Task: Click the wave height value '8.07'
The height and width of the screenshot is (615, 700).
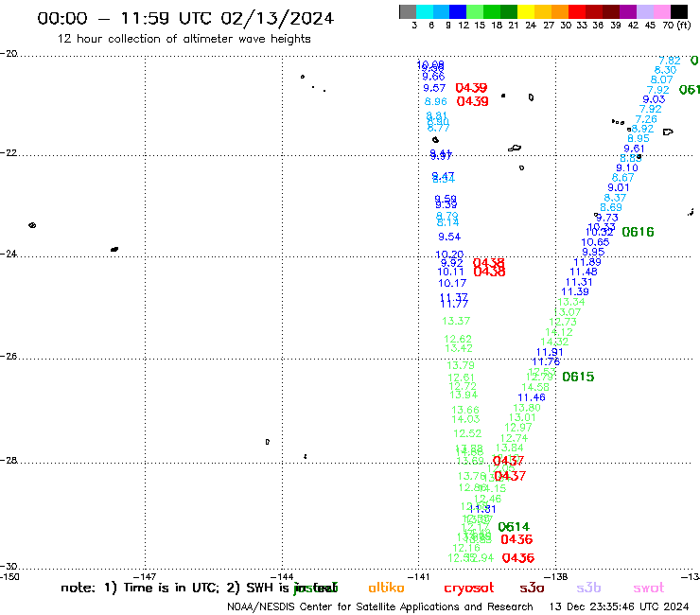Action: click(661, 79)
